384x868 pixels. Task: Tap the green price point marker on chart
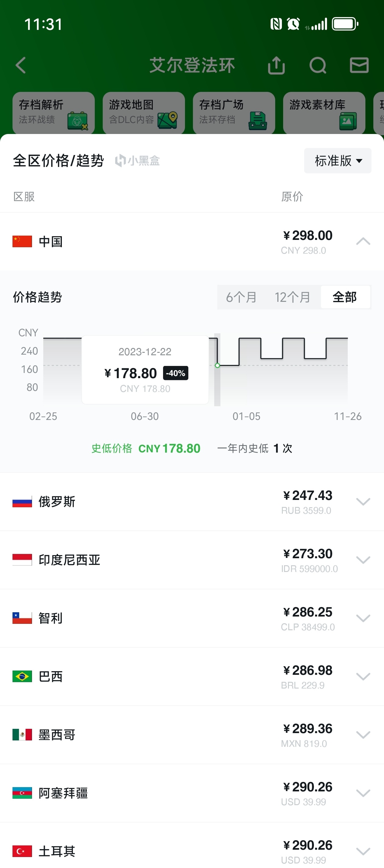coord(217,365)
